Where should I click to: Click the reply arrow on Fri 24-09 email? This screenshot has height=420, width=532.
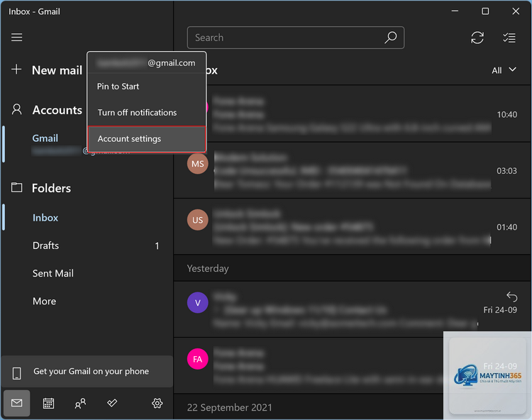[511, 297]
